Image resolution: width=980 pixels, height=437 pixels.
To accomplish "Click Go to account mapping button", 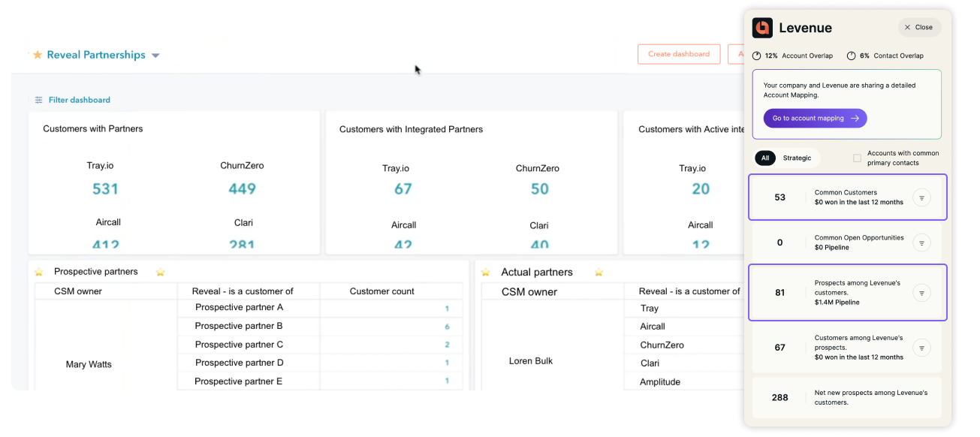I will (x=815, y=118).
